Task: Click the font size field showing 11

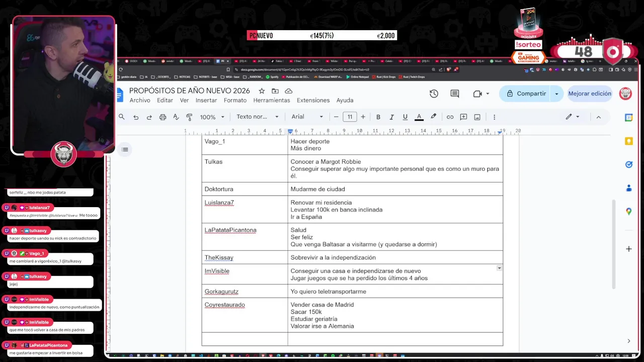Action: tap(350, 117)
